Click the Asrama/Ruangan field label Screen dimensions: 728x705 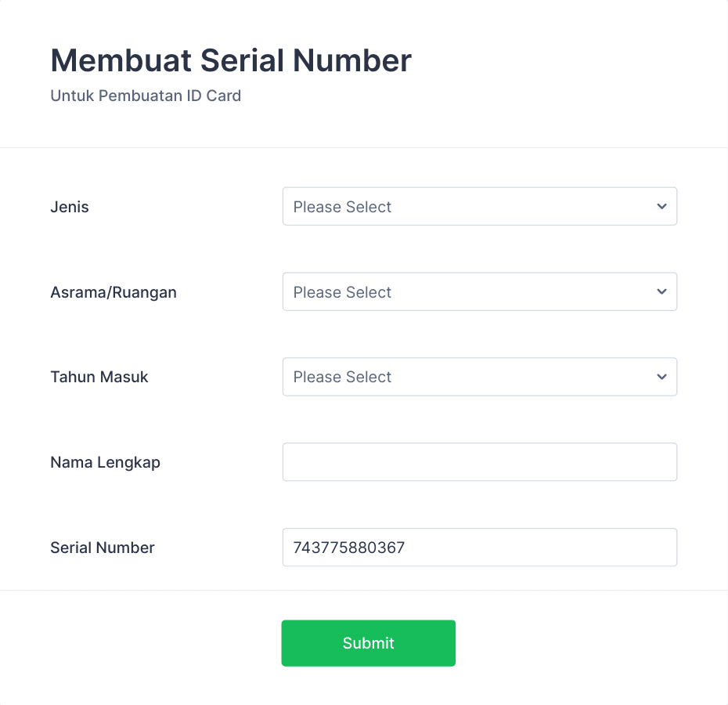(x=114, y=293)
